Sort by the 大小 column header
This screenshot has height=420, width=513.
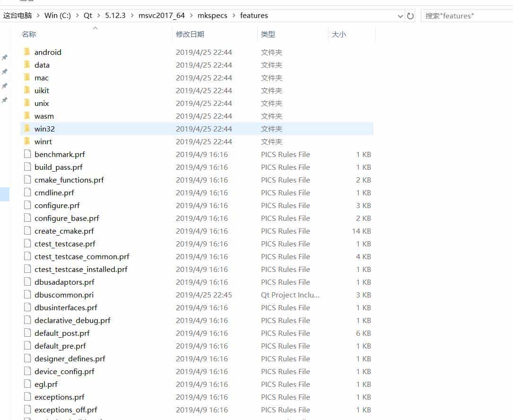pos(339,34)
